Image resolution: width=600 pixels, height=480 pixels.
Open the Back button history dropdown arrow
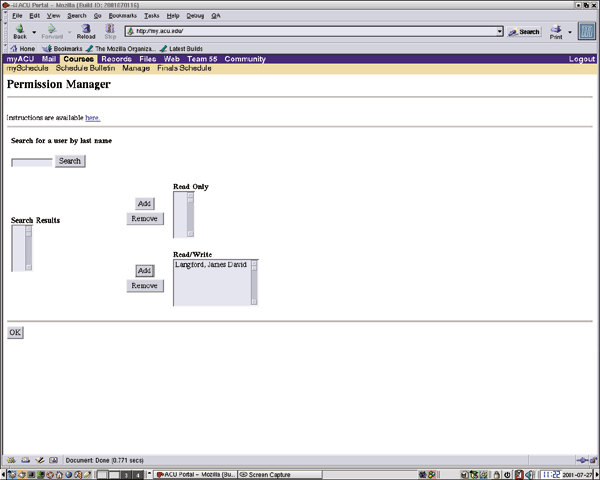tap(33, 32)
